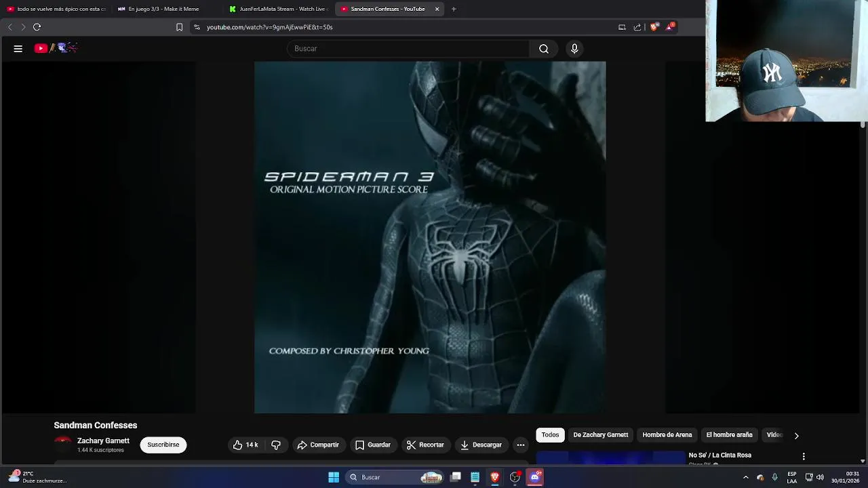Open Discord from the taskbar
The image size is (868, 488).
click(x=534, y=477)
